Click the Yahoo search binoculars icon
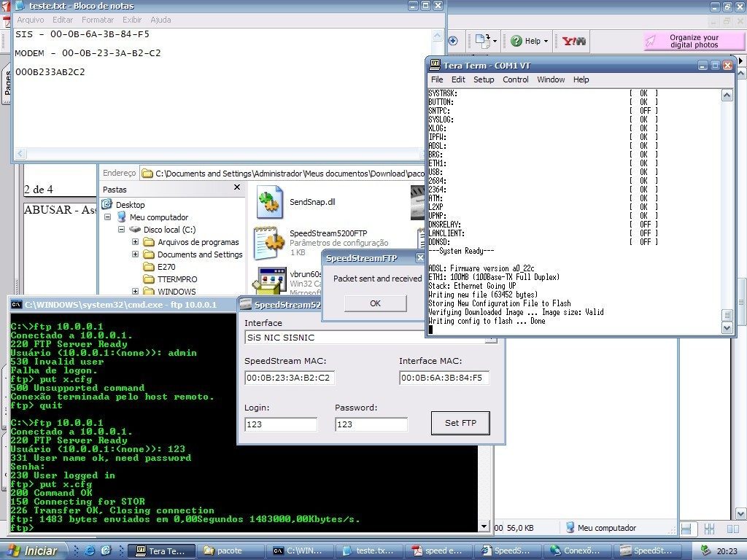Image resolution: width=747 pixels, height=560 pixels. pos(574,41)
